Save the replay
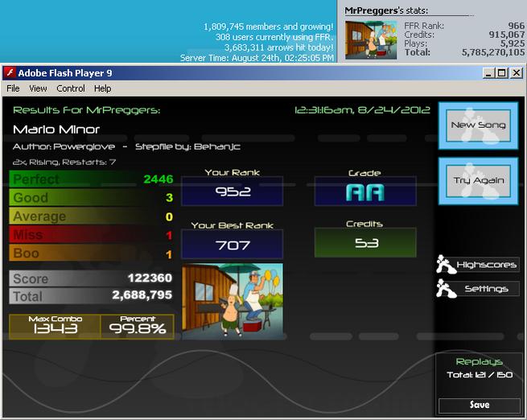Screen dimensions: 527x420 coord(480,406)
